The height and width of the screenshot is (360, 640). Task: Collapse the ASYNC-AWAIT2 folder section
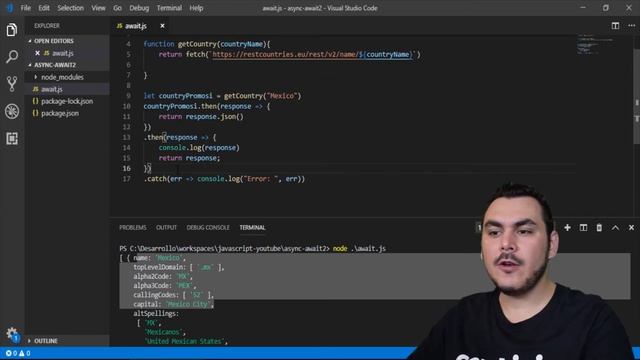coord(30,65)
